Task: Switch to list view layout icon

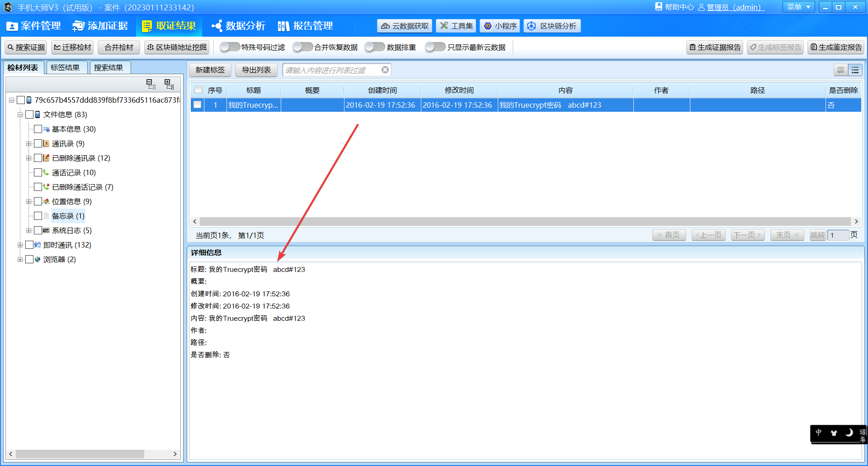Action: coord(855,70)
